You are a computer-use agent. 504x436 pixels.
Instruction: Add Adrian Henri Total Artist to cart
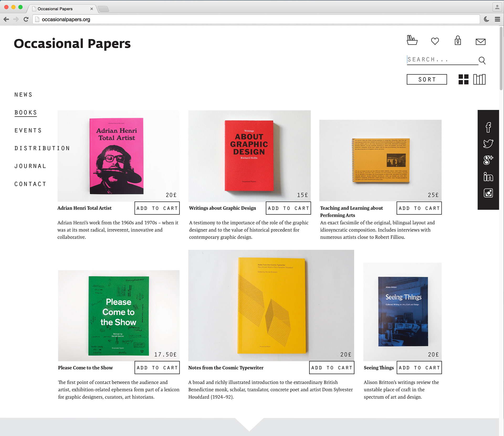pos(157,208)
